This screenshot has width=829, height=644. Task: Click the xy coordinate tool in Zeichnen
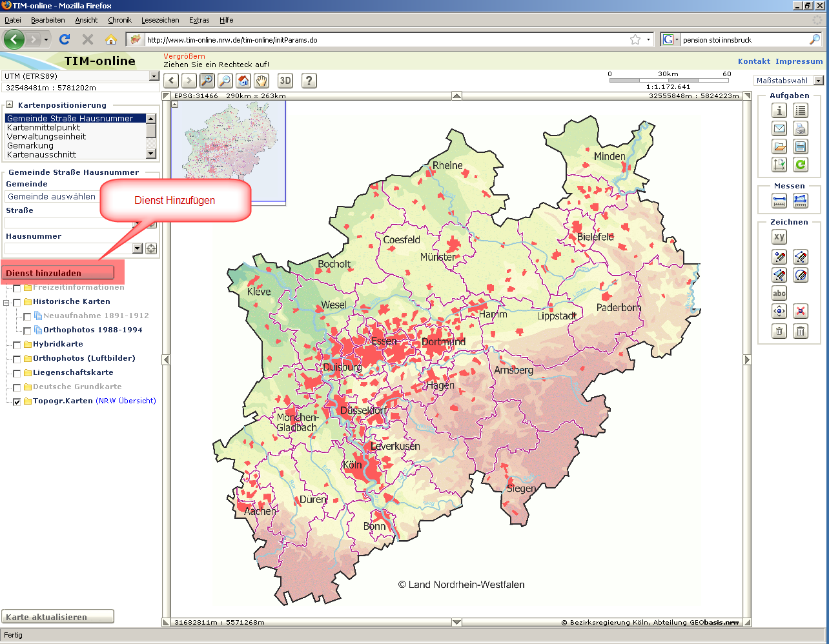click(779, 237)
